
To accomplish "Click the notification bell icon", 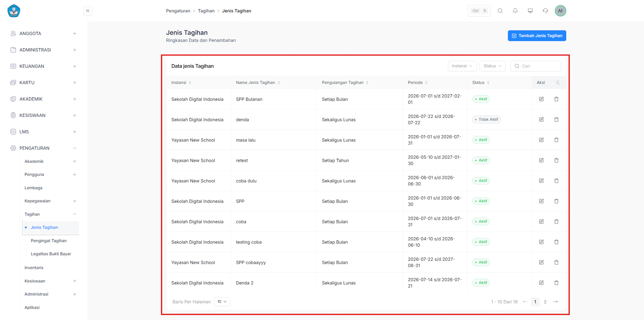I will click(x=515, y=11).
